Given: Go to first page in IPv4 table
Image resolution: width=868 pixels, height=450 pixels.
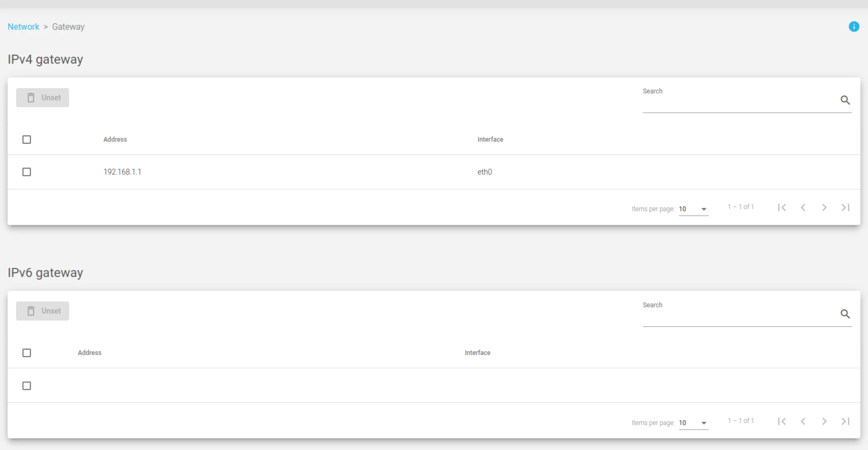Looking at the screenshot, I should [x=782, y=208].
